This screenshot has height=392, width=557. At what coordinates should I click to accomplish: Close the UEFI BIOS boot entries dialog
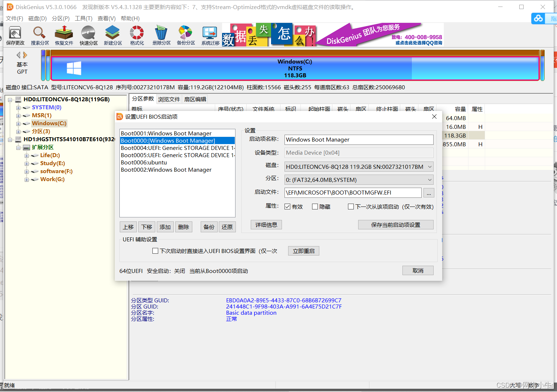pyautogui.click(x=434, y=117)
